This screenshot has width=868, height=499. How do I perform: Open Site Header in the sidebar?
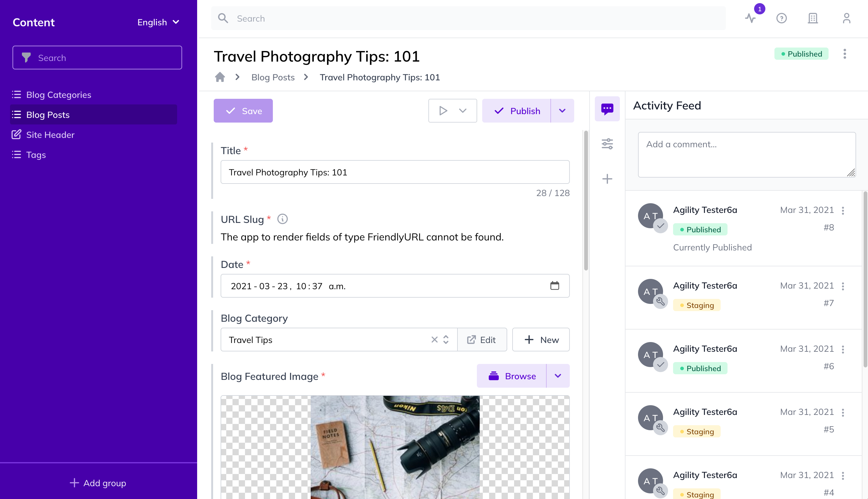point(93,134)
